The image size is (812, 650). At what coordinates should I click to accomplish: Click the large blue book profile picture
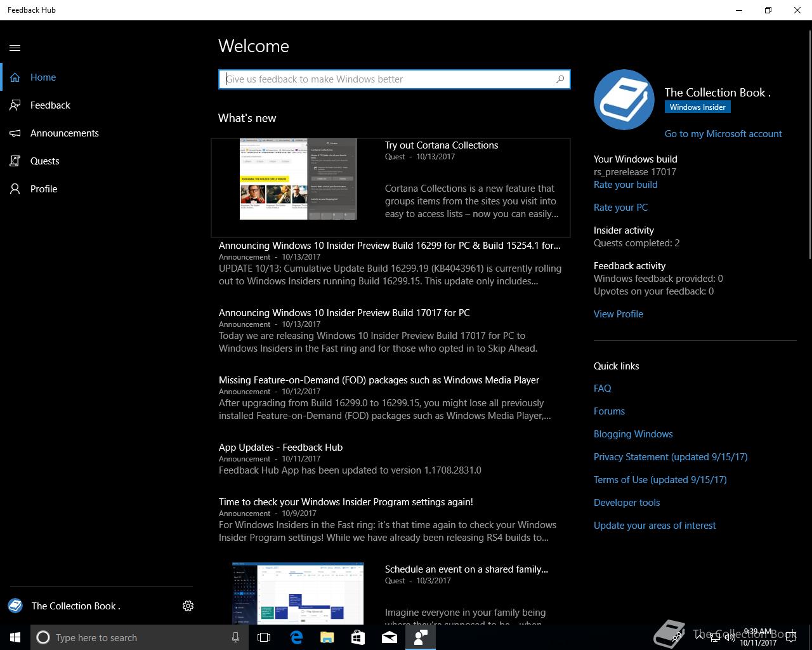click(x=624, y=100)
